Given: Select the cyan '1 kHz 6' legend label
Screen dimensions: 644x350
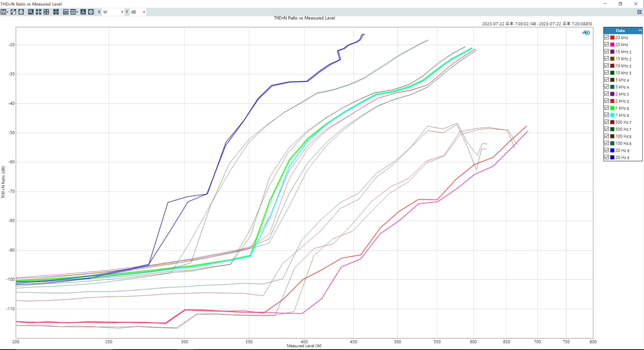Looking at the screenshot, I should click(x=622, y=115).
